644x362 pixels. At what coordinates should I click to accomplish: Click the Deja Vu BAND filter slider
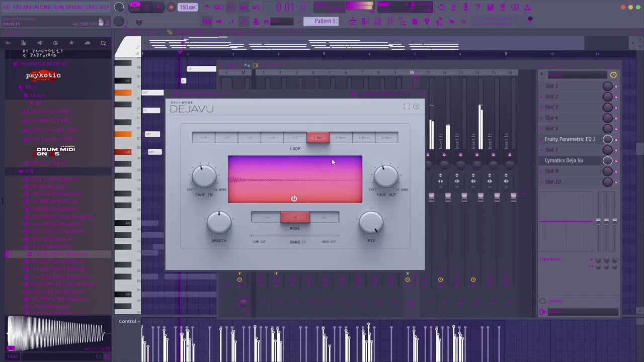pyautogui.click(x=295, y=236)
